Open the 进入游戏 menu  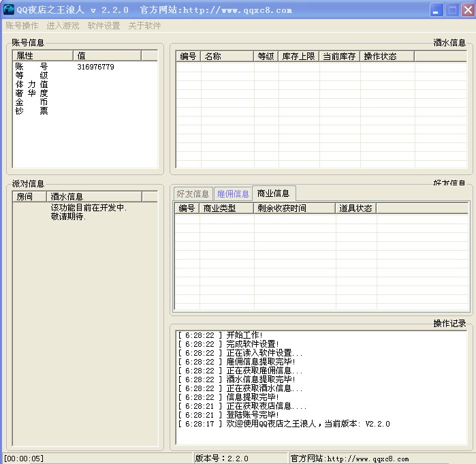(x=63, y=26)
